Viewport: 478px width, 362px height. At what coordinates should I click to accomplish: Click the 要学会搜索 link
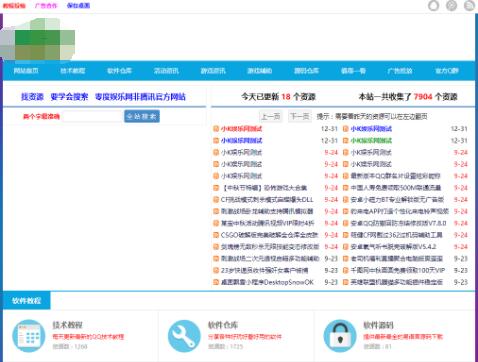coord(69,97)
